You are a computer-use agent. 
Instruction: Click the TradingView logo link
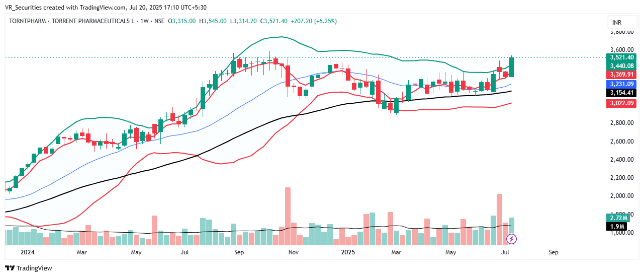pyautogui.click(x=28, y=268)
